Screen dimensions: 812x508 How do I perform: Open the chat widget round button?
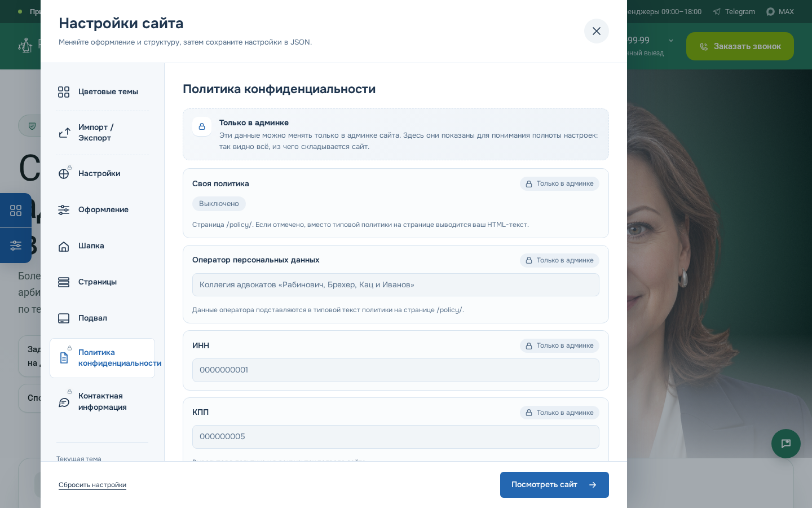click(x=786, y=444)
